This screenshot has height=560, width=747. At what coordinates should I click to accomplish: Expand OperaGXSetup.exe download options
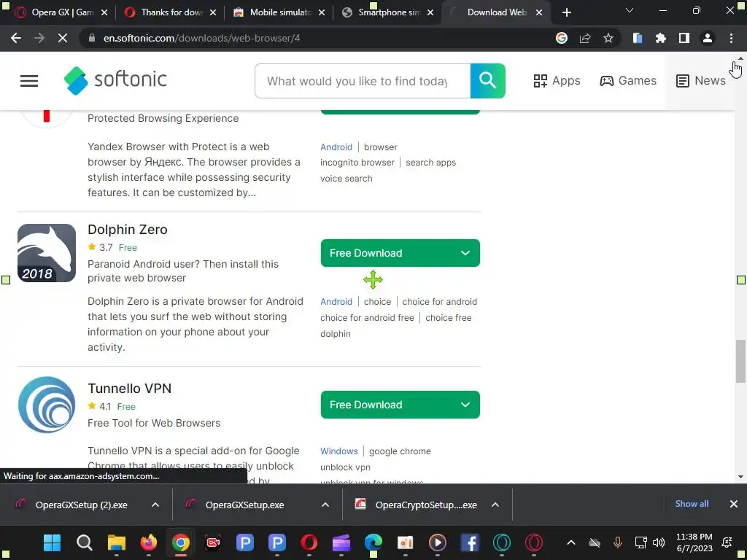point(325,505)
